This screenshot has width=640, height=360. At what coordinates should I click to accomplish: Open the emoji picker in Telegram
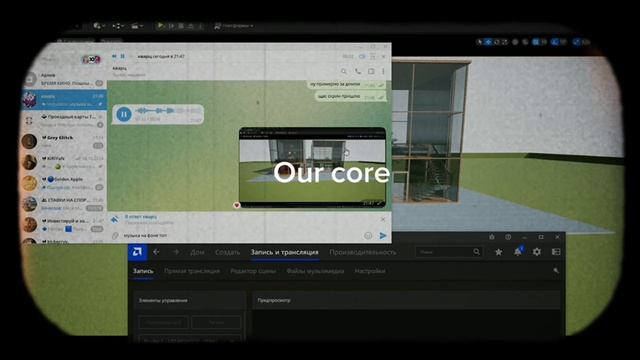[x=368, y=236]
